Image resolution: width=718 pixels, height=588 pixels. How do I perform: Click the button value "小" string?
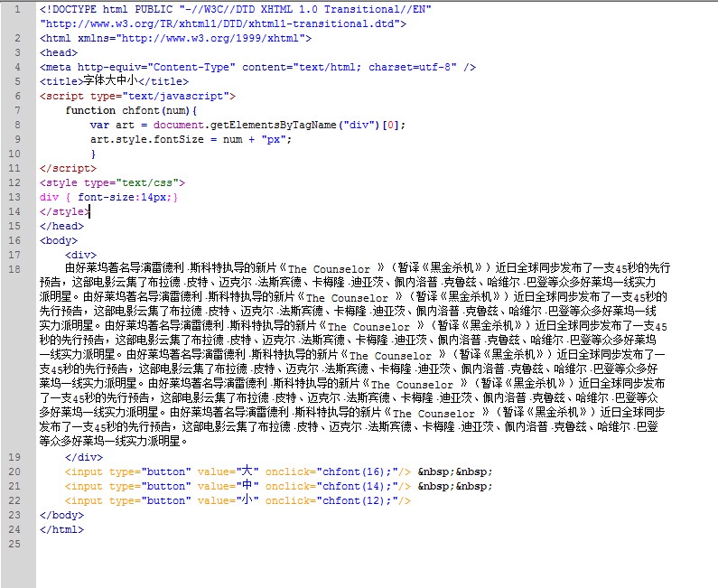(x=247, y=500)
